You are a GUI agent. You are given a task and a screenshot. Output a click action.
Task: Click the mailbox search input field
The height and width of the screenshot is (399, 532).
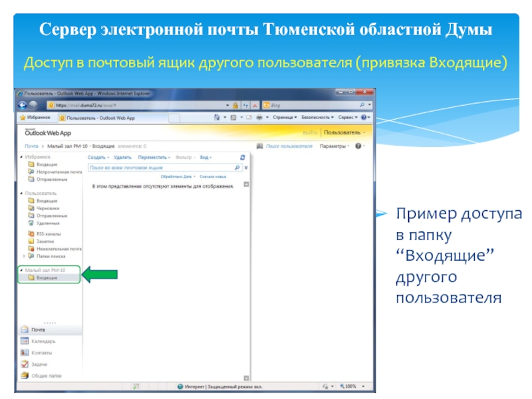pyautogui.click(x=161, y=168)
